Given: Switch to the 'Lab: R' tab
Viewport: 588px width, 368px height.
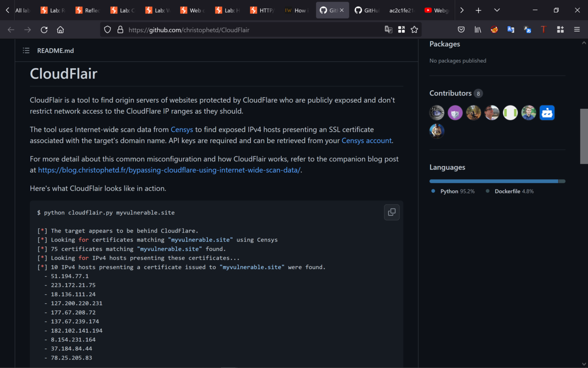Looking at the screenshot, I should pos(52,10).
